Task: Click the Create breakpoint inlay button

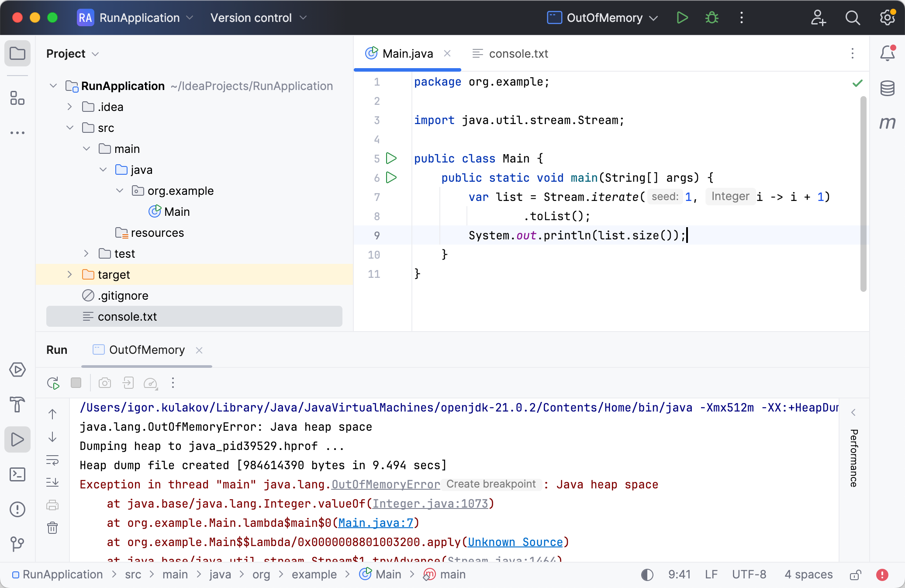Action: coord(491,484)
